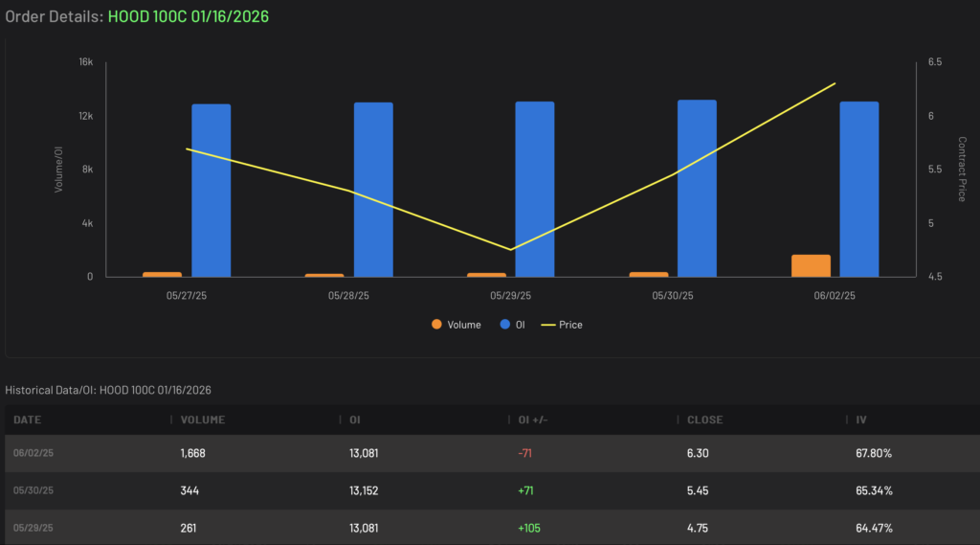Screen dimensions: 980x545
Task: Click the 05/30/25 x-axis label
Action: [673, 295]
